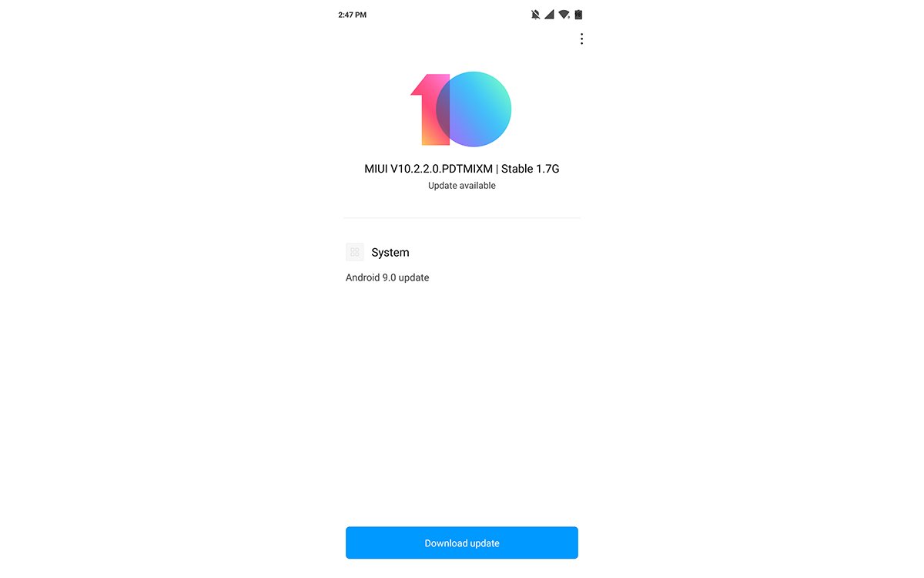
Task: Click the word update in Android 9.0 update
Action: pyautogui.click(x=414, y=277)
